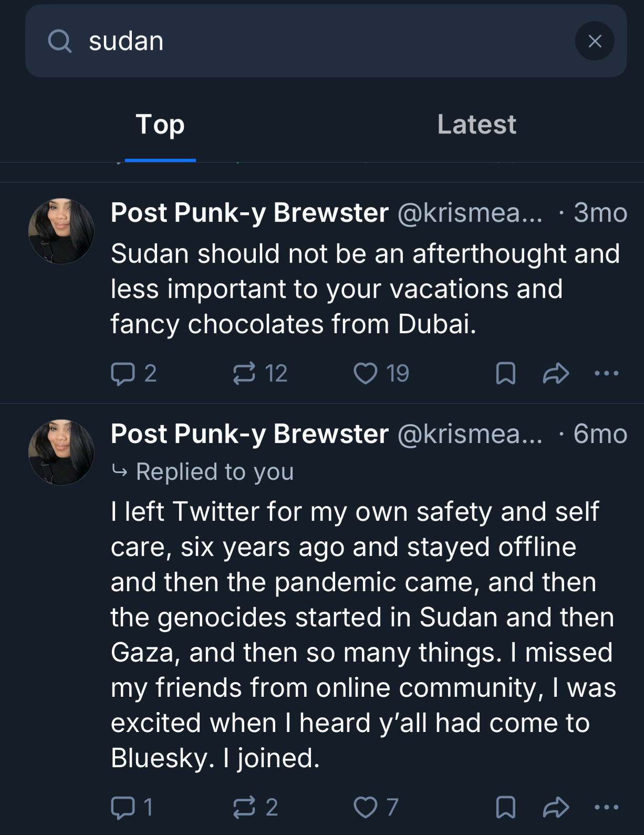
Task: Open the 'Replied to you' thread link
Action: click(214, 471)
